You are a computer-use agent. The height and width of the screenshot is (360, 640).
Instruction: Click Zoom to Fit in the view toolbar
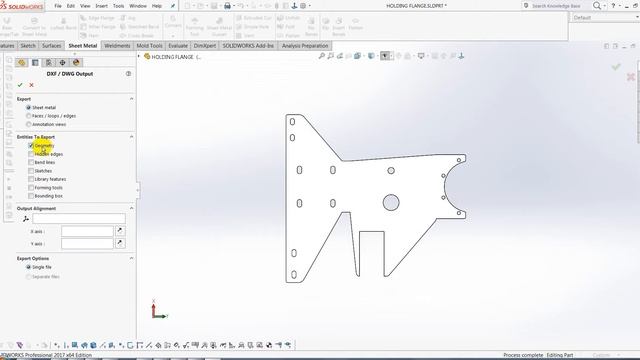322,56
